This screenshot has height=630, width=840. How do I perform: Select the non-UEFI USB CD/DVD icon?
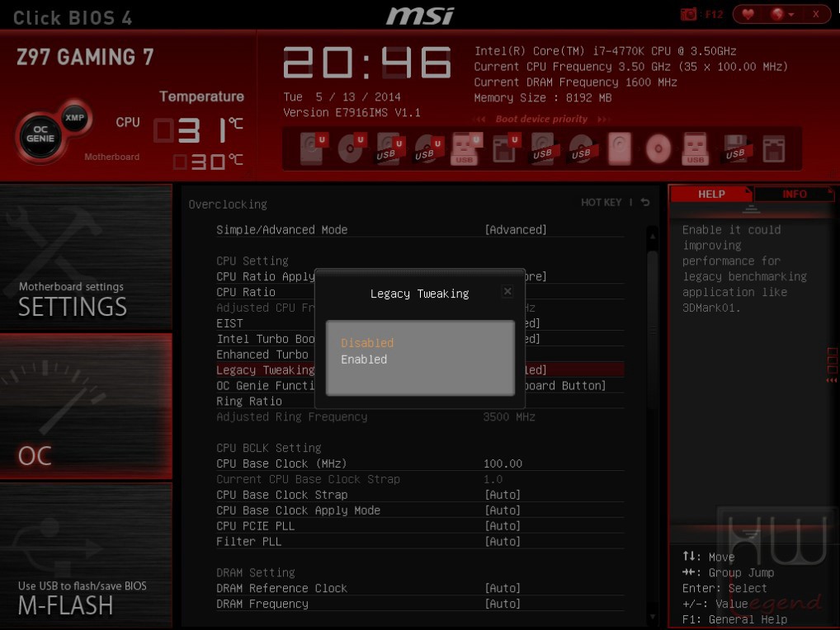[581, 148]
